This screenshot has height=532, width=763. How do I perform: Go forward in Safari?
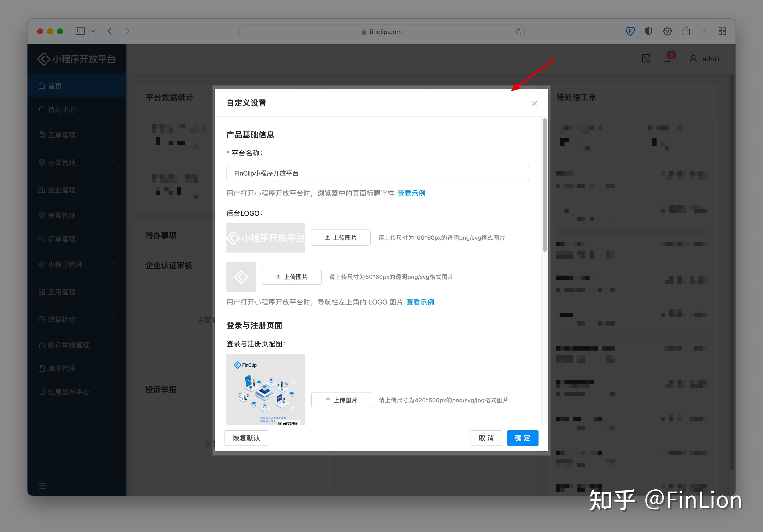127,31
